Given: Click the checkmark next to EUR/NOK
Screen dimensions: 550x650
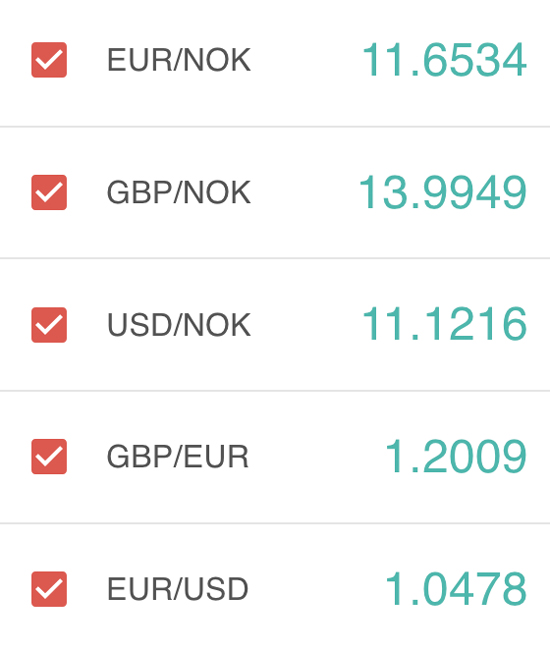Looking at the screenshot, I should click(49, 60).
